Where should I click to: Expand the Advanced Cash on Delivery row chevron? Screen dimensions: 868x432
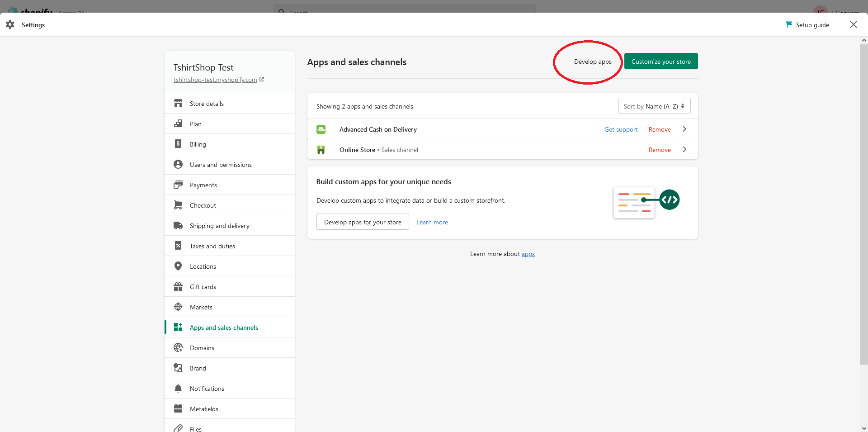[x=684, y=129]
